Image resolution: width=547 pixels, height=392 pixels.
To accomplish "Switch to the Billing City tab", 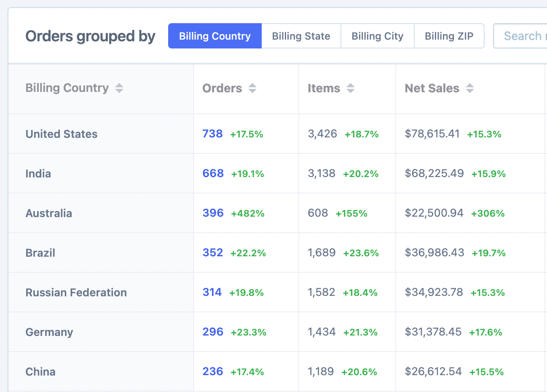I will tap(377, 36).
